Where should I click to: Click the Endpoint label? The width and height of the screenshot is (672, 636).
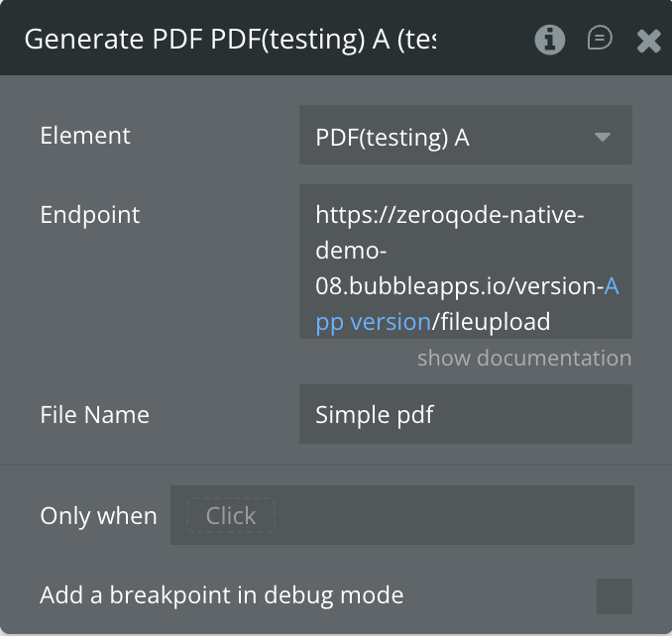(90, 215)
